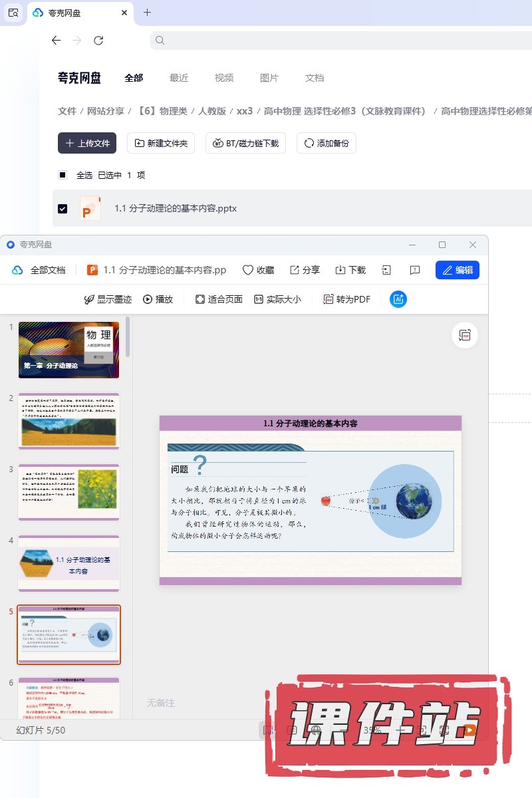Screen dimensions: 532x798
Task: Uncheck the 1.1 分子动理论的基本内容.pptx file checkbox
Action: click(63, 208)
